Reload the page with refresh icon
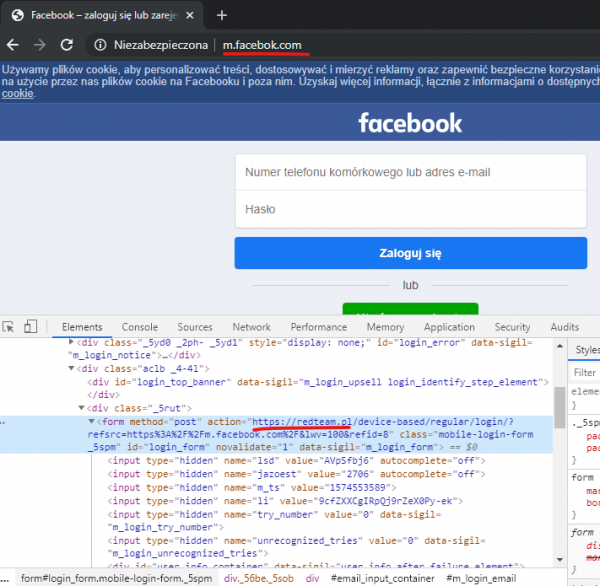Viewport: 600px width, 586px height. [66, 45]
